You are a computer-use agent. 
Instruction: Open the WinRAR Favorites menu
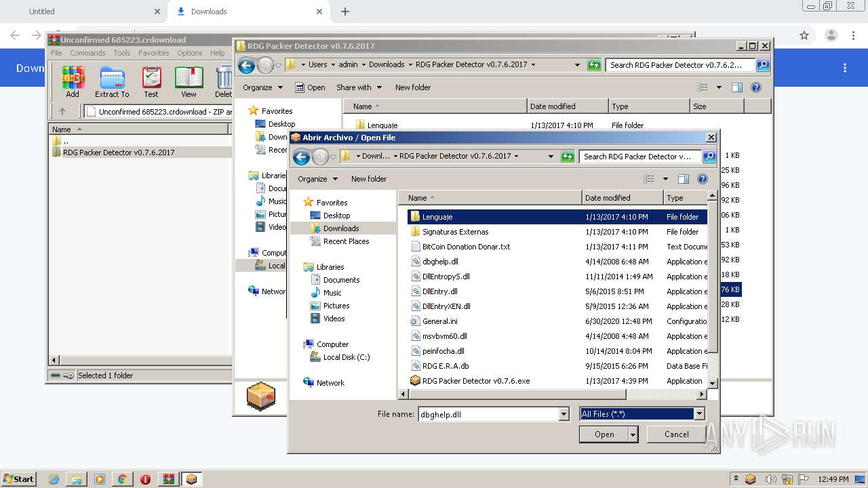[154, 53]
